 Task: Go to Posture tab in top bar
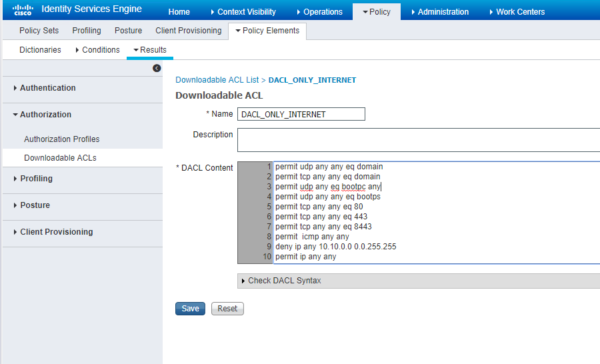128,31
